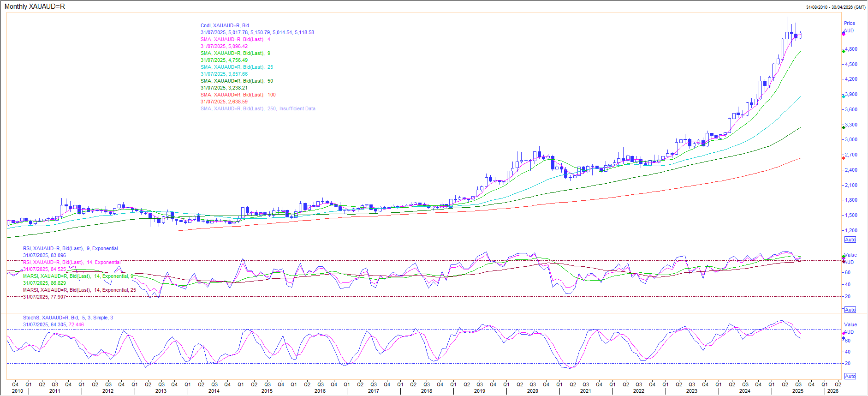Click the Auto button in the RSI panel
868x396 pixels.
(x=850, y=310)
